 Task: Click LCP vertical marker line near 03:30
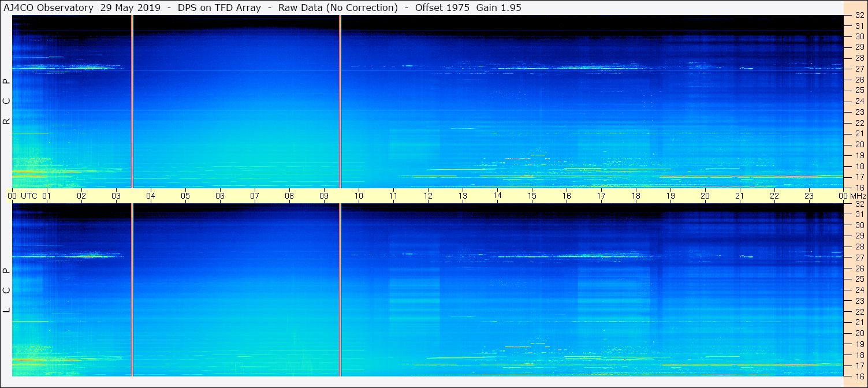[x=133, y=290]
